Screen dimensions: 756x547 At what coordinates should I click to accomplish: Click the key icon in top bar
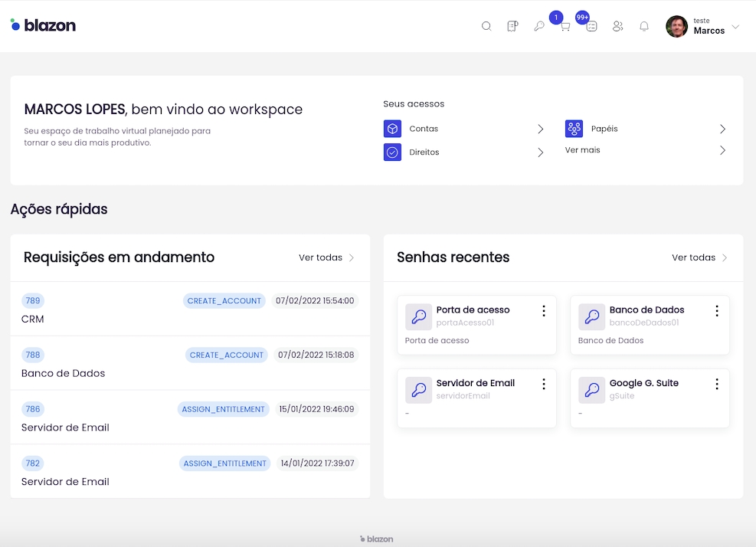point(539,26)
